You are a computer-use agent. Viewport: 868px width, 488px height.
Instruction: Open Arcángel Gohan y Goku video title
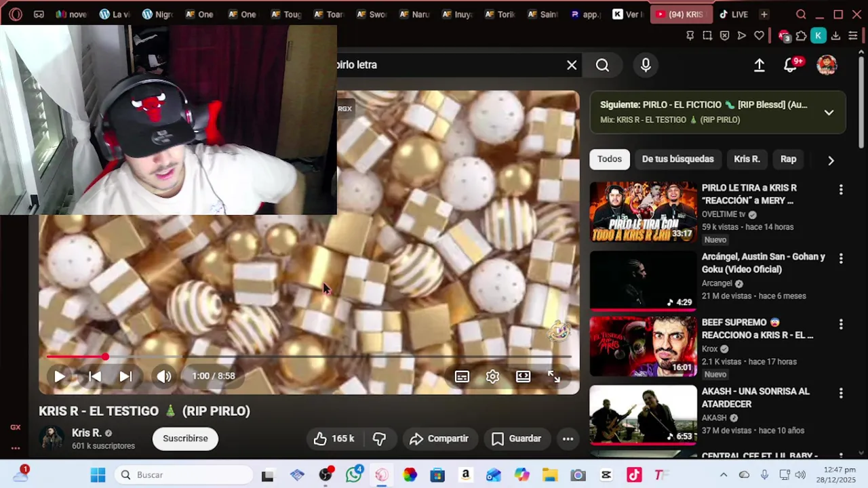pyautogui.click(x=764, y=263)
